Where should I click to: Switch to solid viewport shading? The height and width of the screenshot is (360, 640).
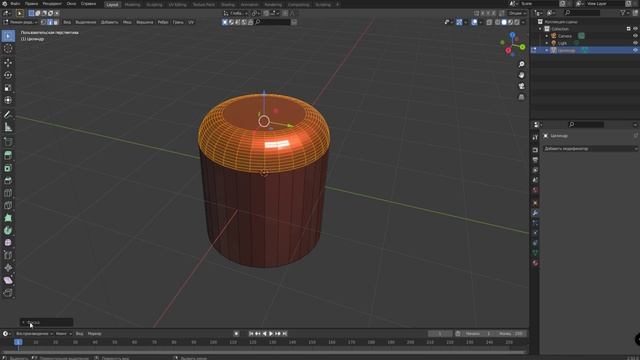[504, 22]
